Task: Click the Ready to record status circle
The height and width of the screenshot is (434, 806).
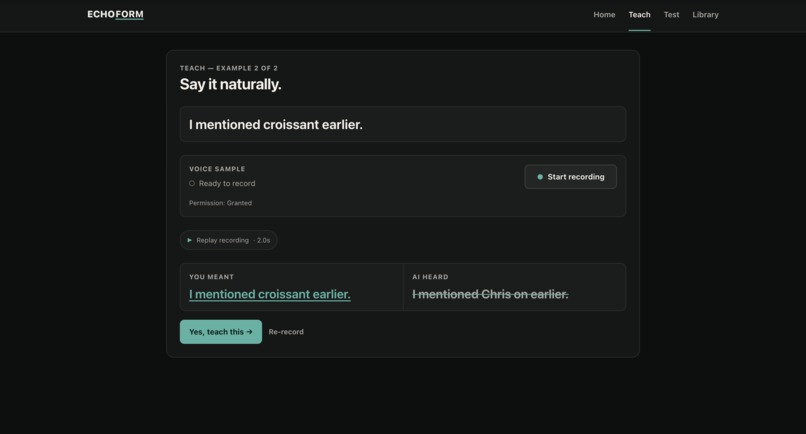Action: pos(192,183)
